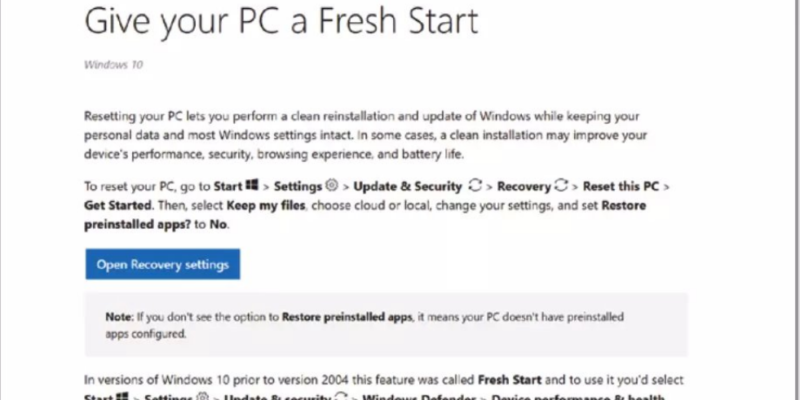The height and width of the screenshot is (400, 800).
Task: Click the bold "Start" text in the reset instructions
Action: (229, 186)
